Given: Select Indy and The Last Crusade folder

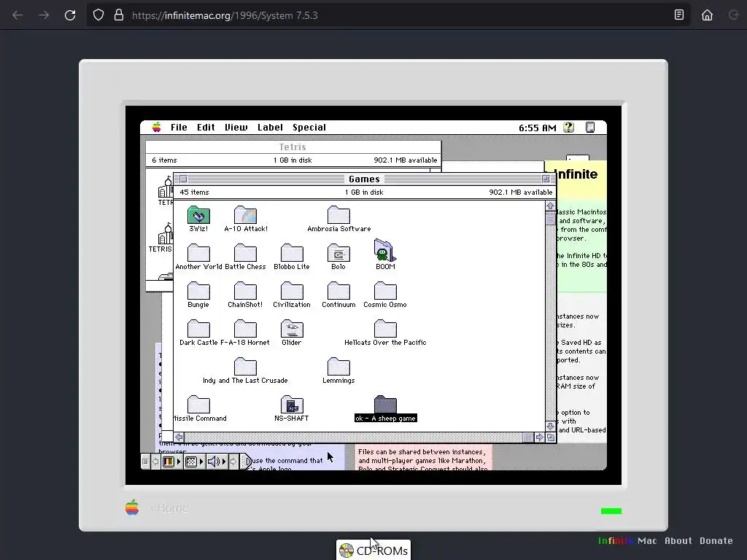Looking at the screenshot, I should tap(245, 367).
